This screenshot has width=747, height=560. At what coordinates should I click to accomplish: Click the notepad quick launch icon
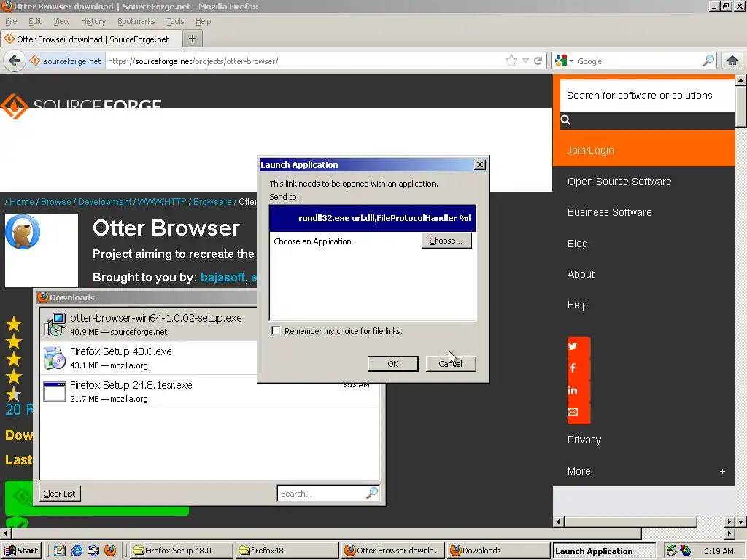coord(60,551)
